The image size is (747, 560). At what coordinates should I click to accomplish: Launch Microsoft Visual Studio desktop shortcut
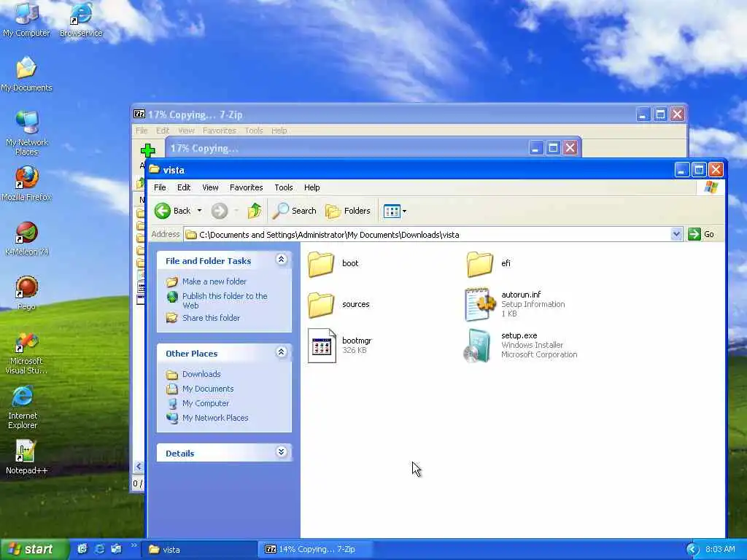tap(26, 354)
